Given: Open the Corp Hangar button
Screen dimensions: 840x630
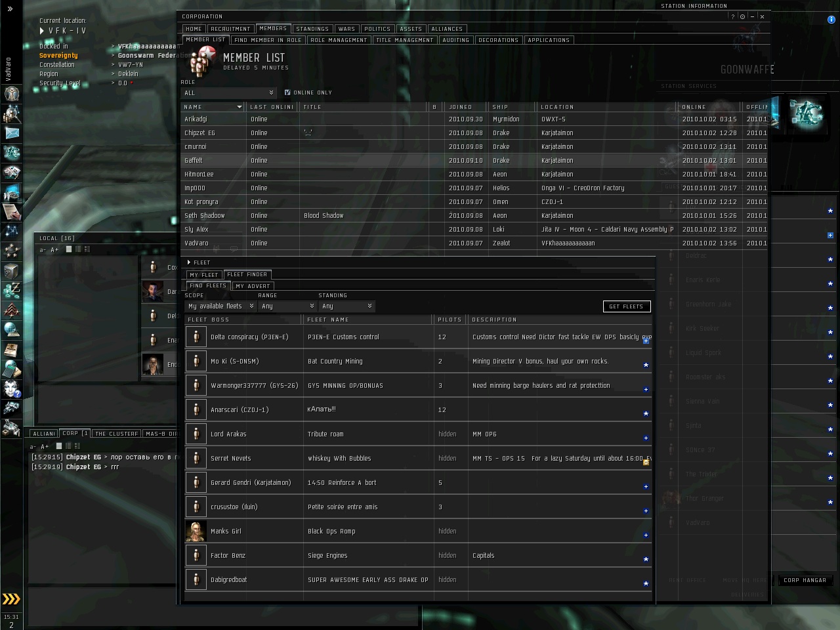Looking at the screenshot, I should (x=805, y=580).
